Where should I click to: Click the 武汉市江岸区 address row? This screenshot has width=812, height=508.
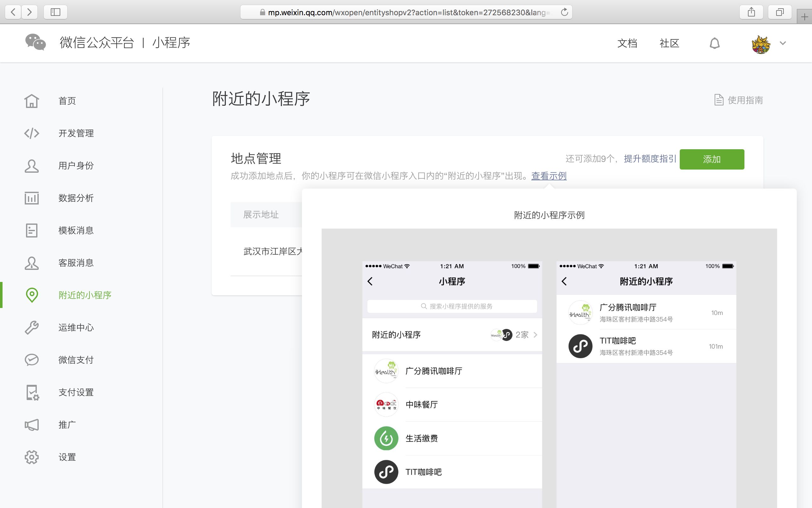272,251
